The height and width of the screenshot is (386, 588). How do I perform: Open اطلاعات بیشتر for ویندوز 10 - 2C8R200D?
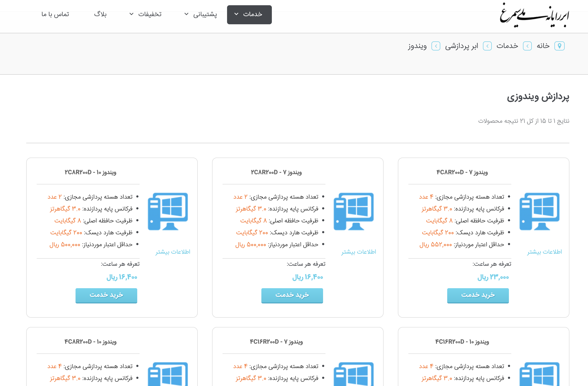173,252
